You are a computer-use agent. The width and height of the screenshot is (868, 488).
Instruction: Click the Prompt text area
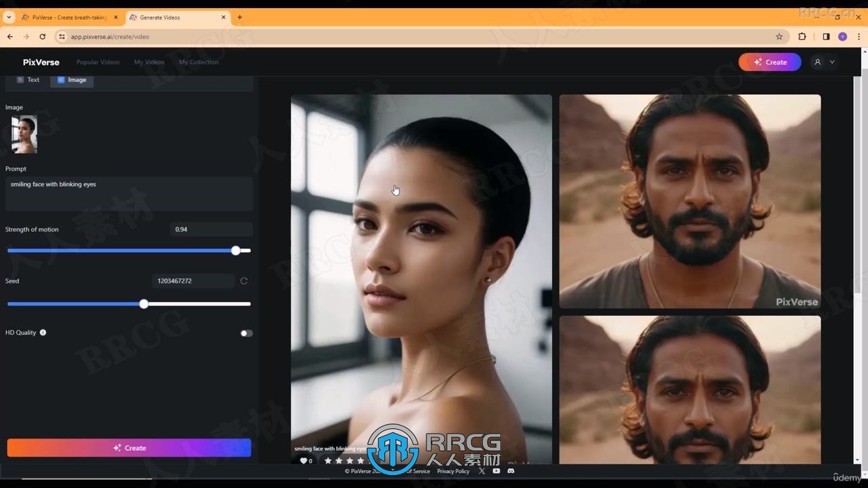129,194
